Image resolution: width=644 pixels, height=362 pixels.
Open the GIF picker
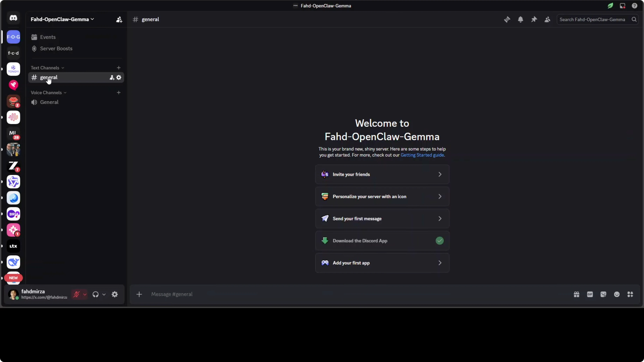click(x=590, y=294)
